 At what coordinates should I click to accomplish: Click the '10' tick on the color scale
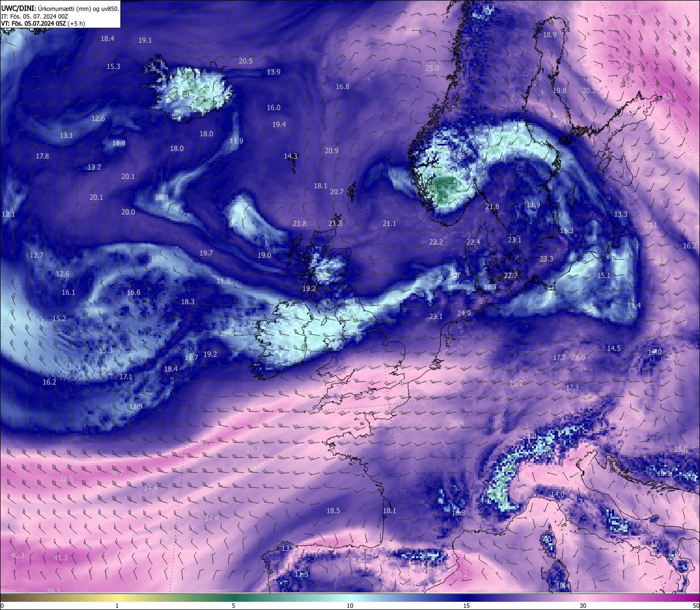[x=349, y=606]
